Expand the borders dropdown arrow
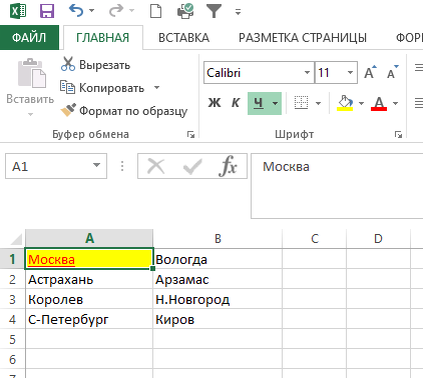 [318, 103]
